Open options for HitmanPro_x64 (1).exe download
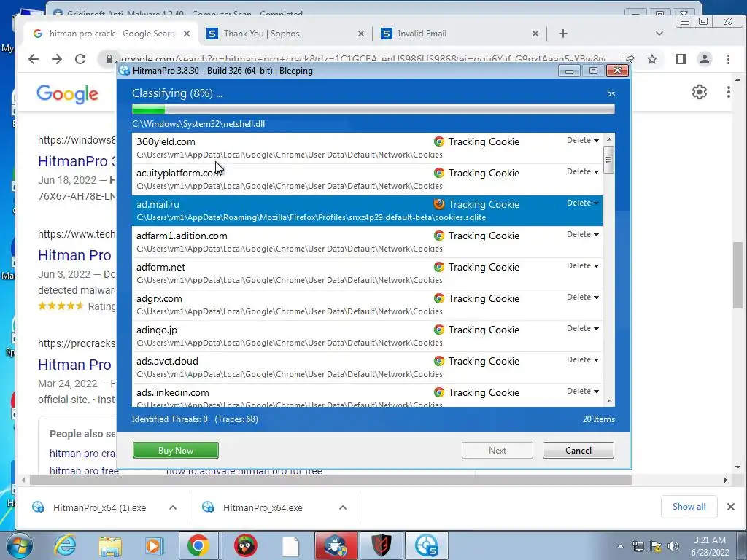747x560 pixels. click(x=173, y=507)
